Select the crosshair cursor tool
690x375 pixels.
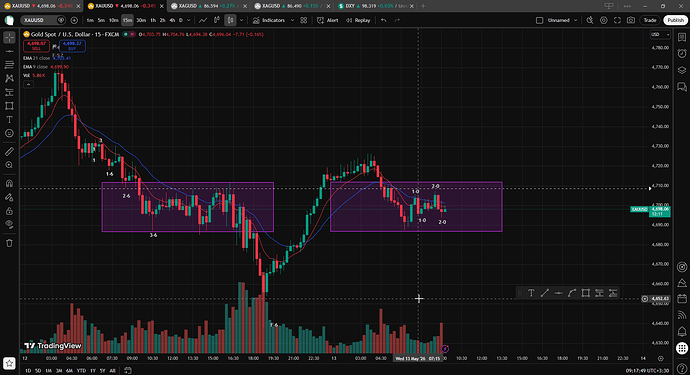9,37
